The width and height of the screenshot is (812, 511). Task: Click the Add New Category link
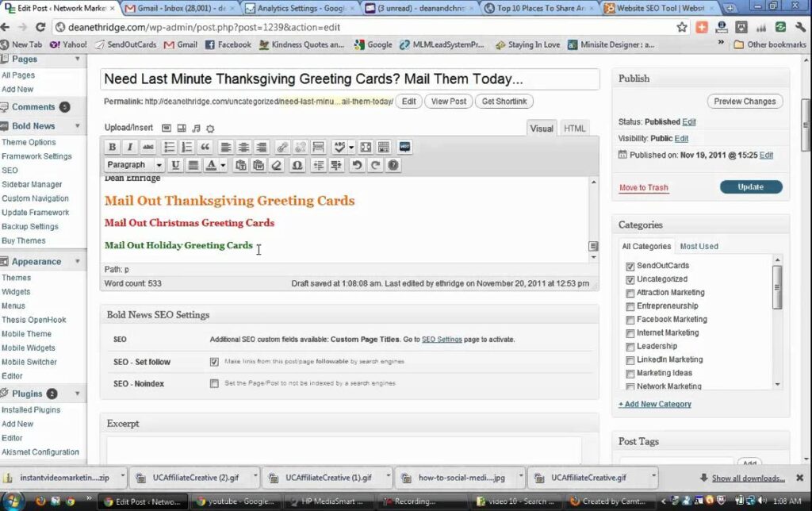click(654, 404)
